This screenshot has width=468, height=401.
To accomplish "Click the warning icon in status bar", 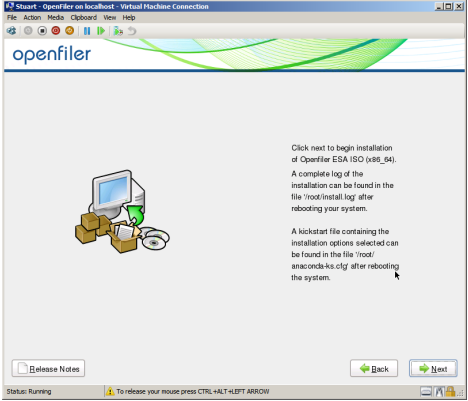I will pos(110,391).
